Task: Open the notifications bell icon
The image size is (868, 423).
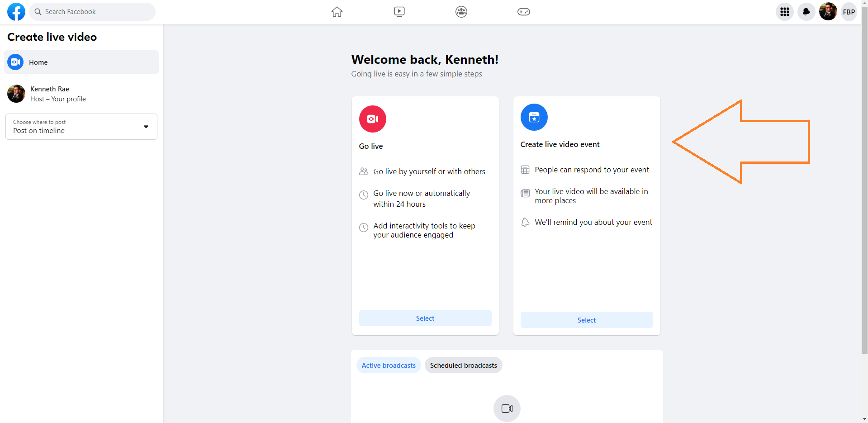Action: click(806, 12)
